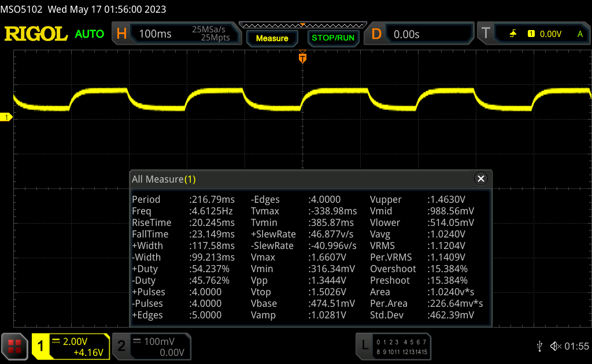The width and height of the screenshot is (592, 364).
Task: Open the 100ms horizontal timebase setting
Action: (156, 34)
